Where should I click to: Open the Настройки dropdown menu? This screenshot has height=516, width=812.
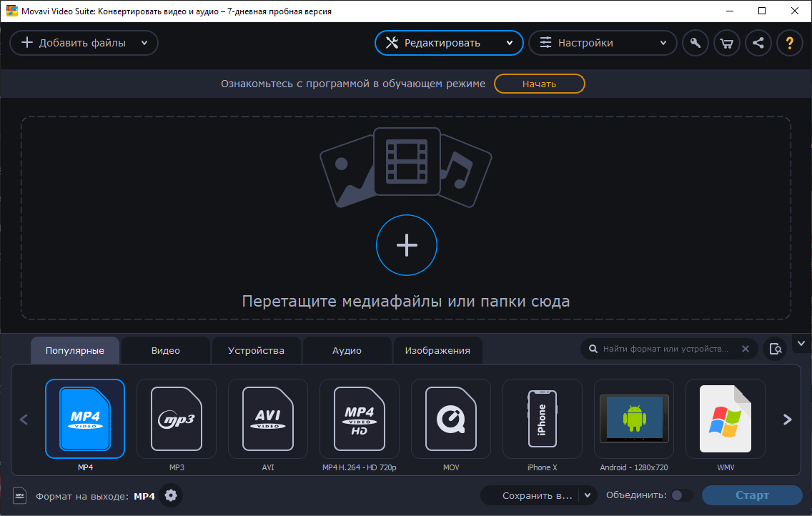tap(603, 43)
